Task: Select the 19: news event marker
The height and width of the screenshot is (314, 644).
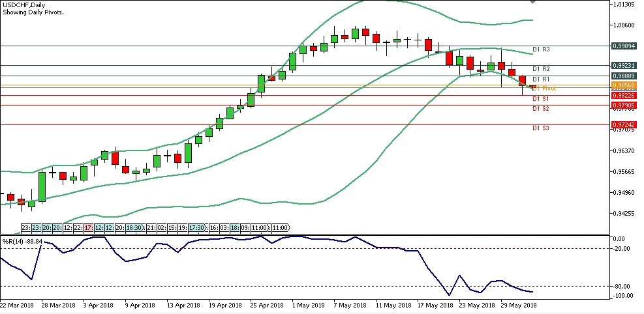Action: (183, 227)
